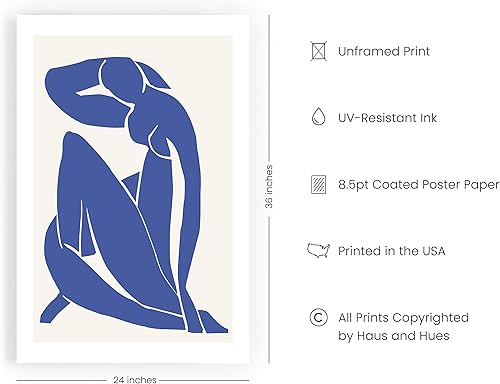Click the '36 inches' height label

point(269,187)
